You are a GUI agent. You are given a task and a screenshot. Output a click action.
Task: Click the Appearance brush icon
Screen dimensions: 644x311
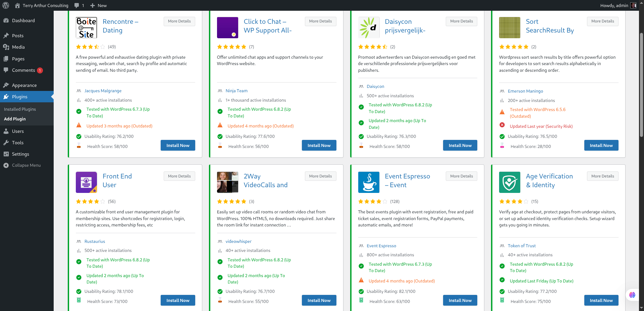[x=6, y=85]
